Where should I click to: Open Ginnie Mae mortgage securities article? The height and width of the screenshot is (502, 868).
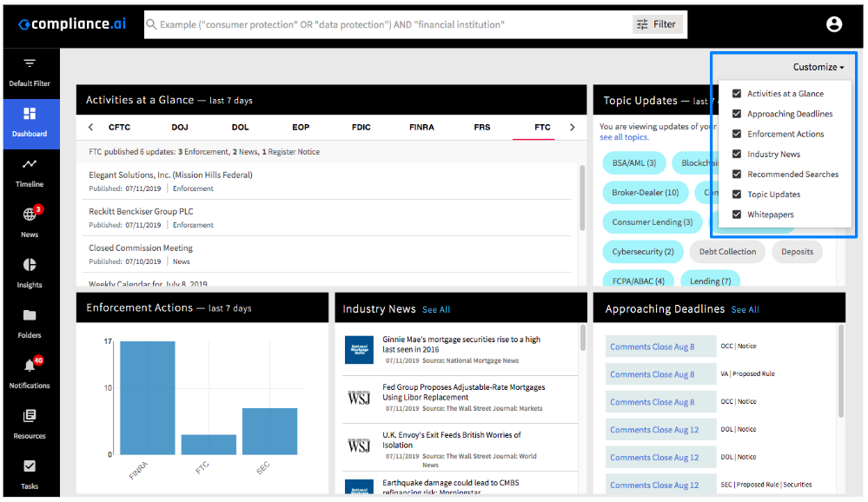[x=461, y=344]
